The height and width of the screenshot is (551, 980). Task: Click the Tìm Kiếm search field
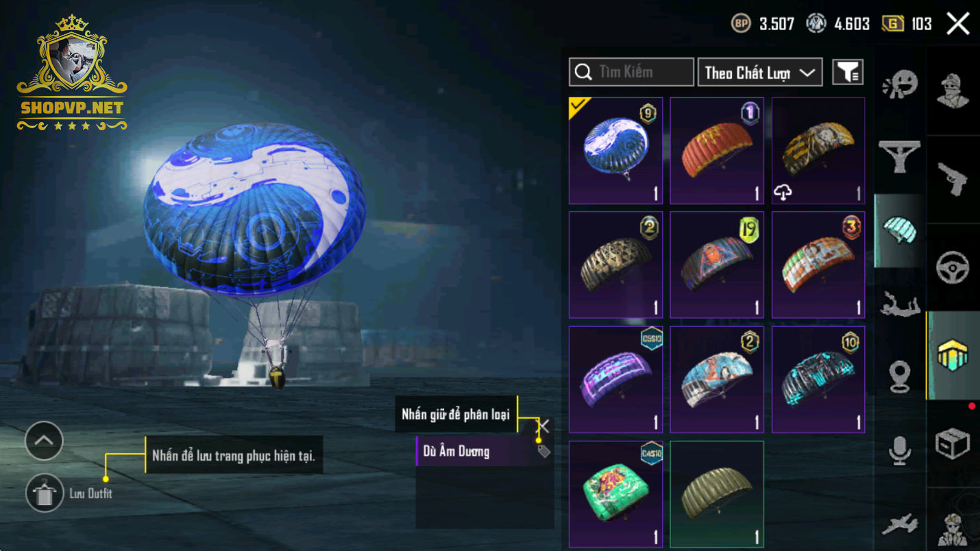pos(631,72)
